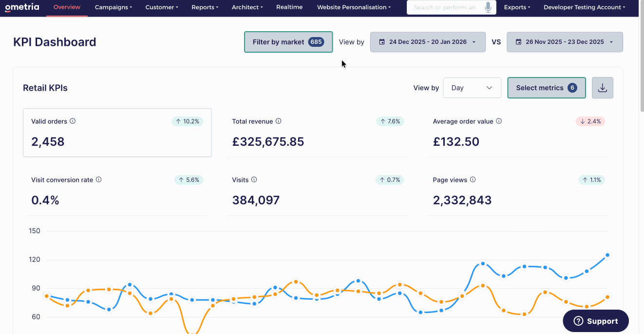
Task: Open the Day view-by dropdown
Action: pos(472,88)
